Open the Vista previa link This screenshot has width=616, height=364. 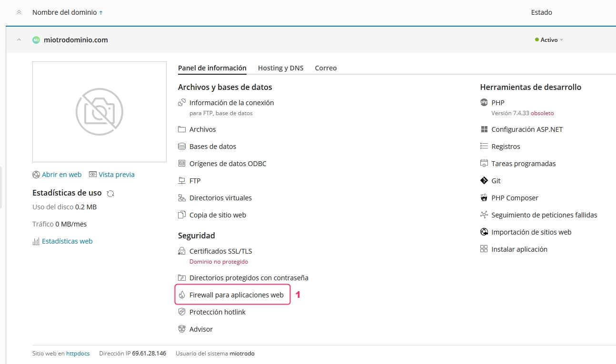(116, 175)
